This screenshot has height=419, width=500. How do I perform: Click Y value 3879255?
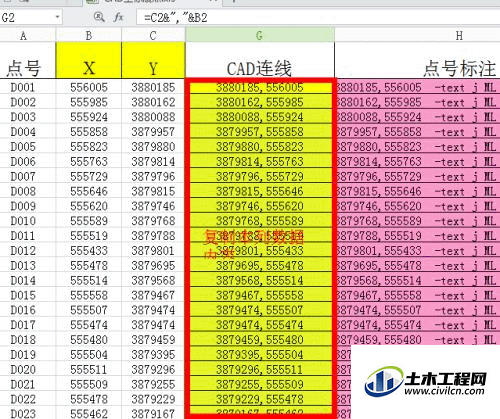(x=153, y=384)
